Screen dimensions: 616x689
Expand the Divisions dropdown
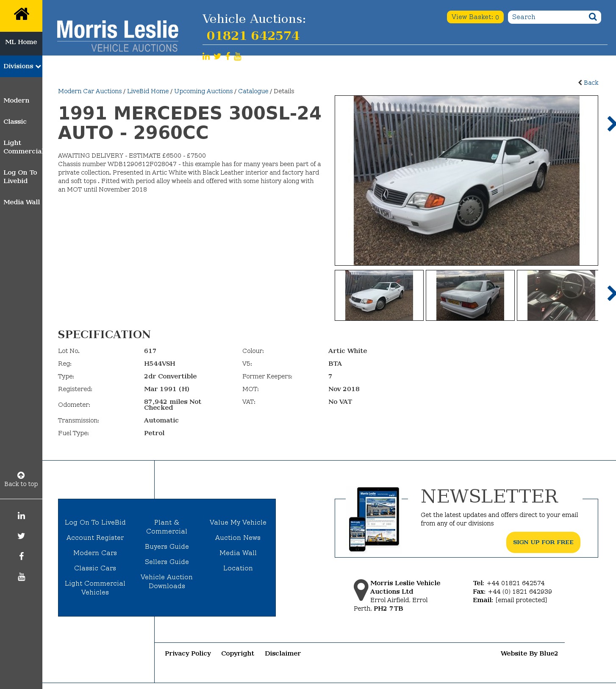tap(21, 66)
